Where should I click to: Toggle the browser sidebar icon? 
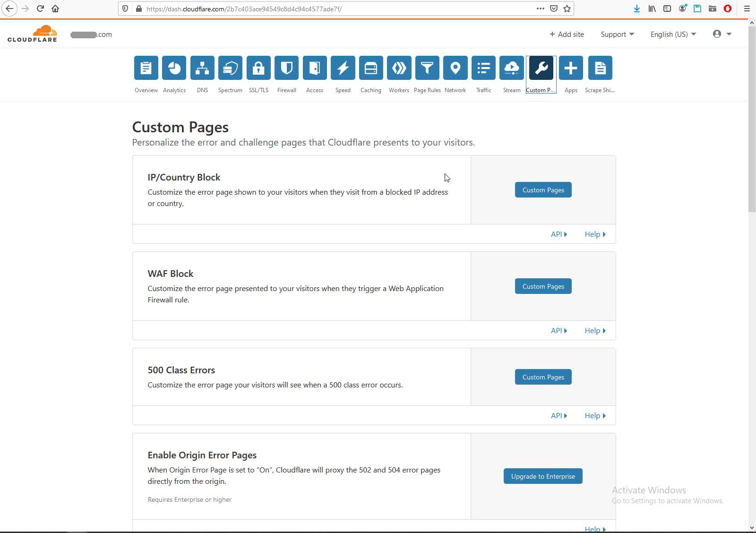667,9
